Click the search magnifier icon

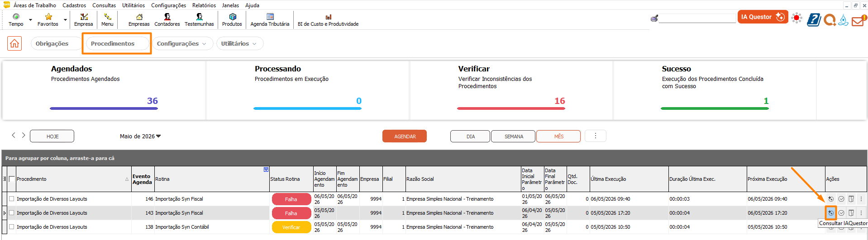(x=654, y=19)
